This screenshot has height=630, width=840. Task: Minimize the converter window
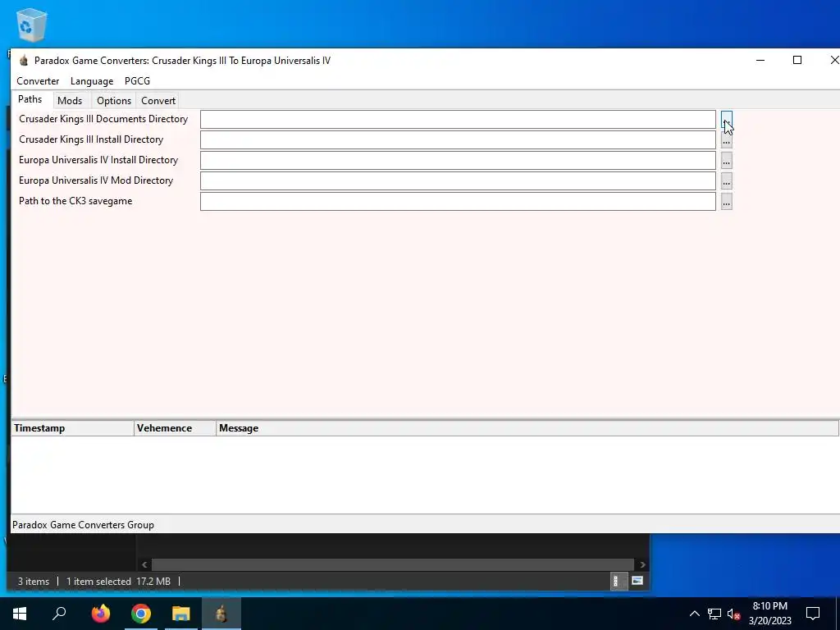(x=760, y=60)
